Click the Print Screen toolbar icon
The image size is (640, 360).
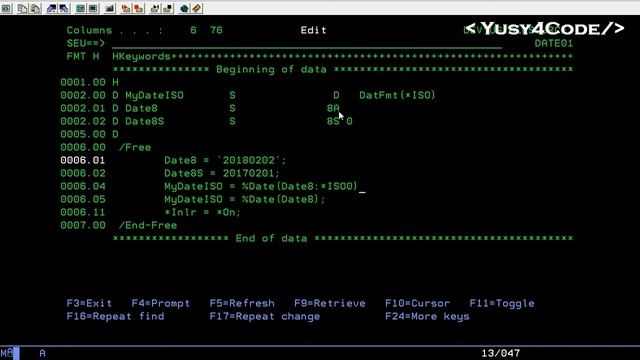pyautogui.click(x=7, y=8)
